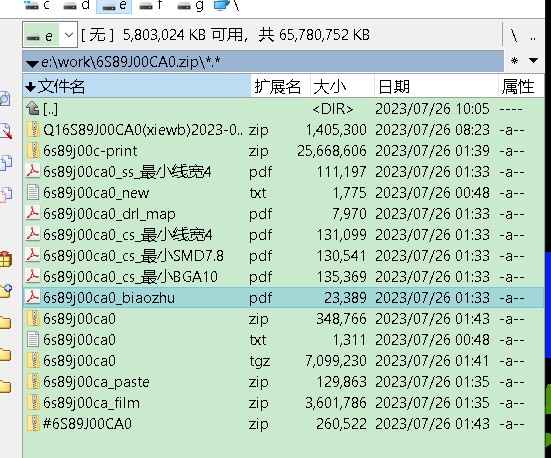Open the drive e dropdown list
551x458 pixels.
point(69,35)
